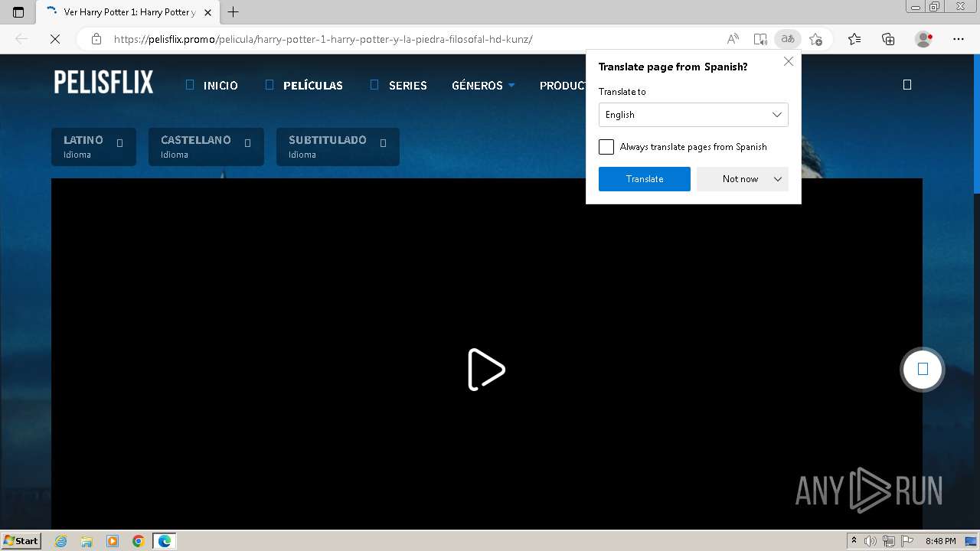Open a new tab with plus icon
Screen dimensions: 980x551
coord(234,12)
